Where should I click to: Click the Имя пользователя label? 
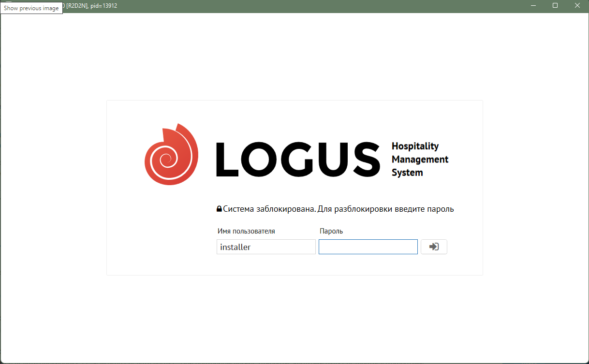246,231
